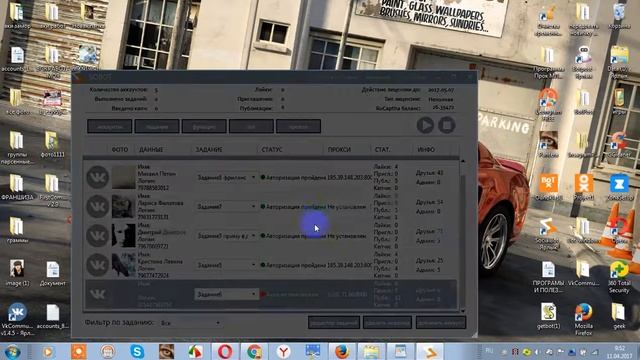This screenshot has height=360, width=640.
Task: Open the avatar photo of Кристина Левина
Action: pyautogui.click(x=124, y=265)
